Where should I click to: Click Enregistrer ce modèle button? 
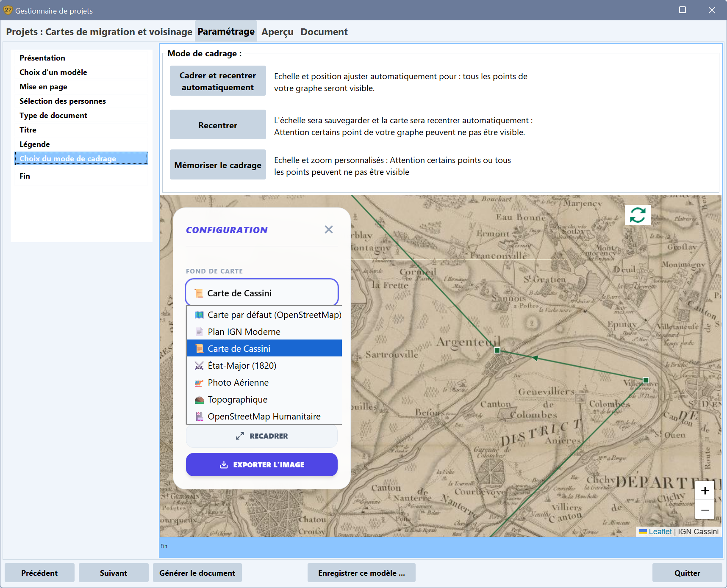(361, 573)
